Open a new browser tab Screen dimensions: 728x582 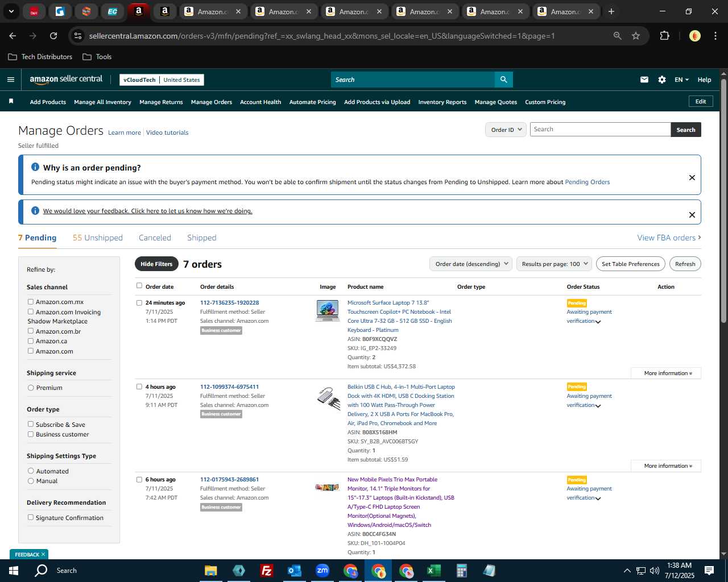click(x=611, y=11)
